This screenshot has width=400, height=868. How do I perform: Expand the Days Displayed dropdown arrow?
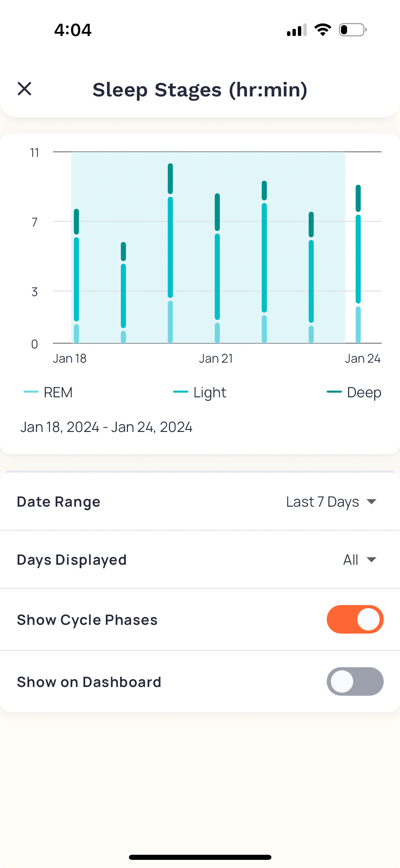(372, 560)
